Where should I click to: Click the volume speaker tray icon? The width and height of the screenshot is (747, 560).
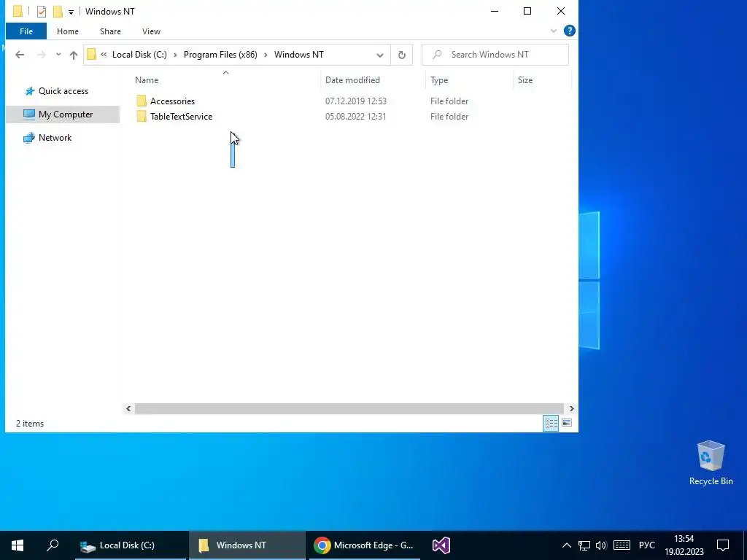point(601,545)
